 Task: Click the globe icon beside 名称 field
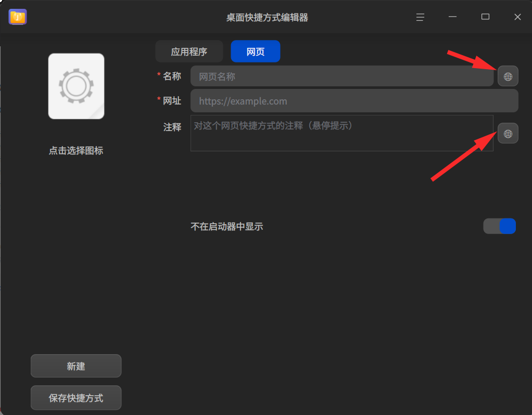pos(508,76)
